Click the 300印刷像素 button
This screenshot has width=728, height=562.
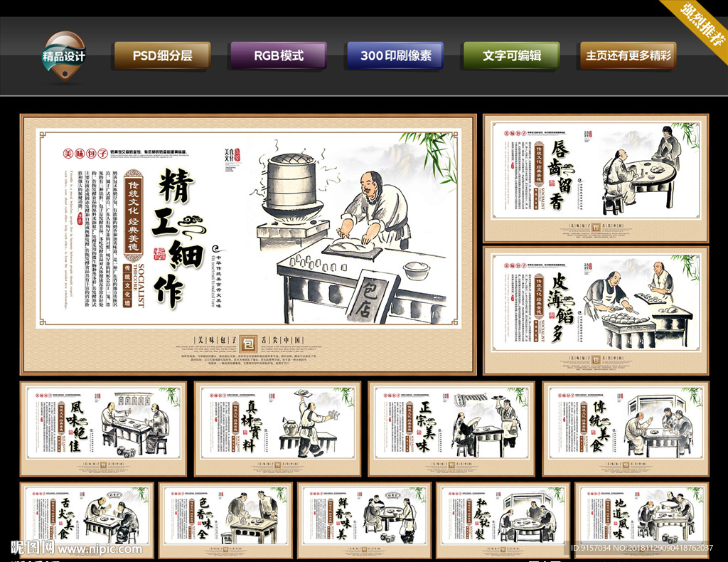395,55
